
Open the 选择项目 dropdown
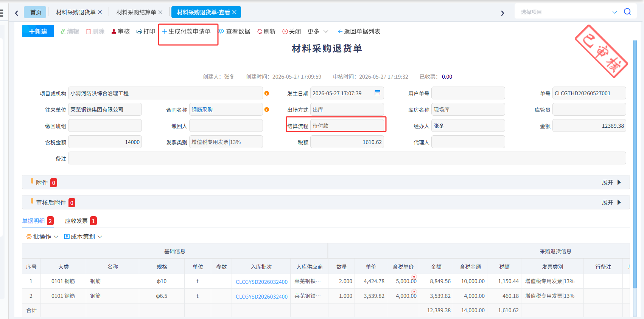pyautogui.click(x=569, y=12)
